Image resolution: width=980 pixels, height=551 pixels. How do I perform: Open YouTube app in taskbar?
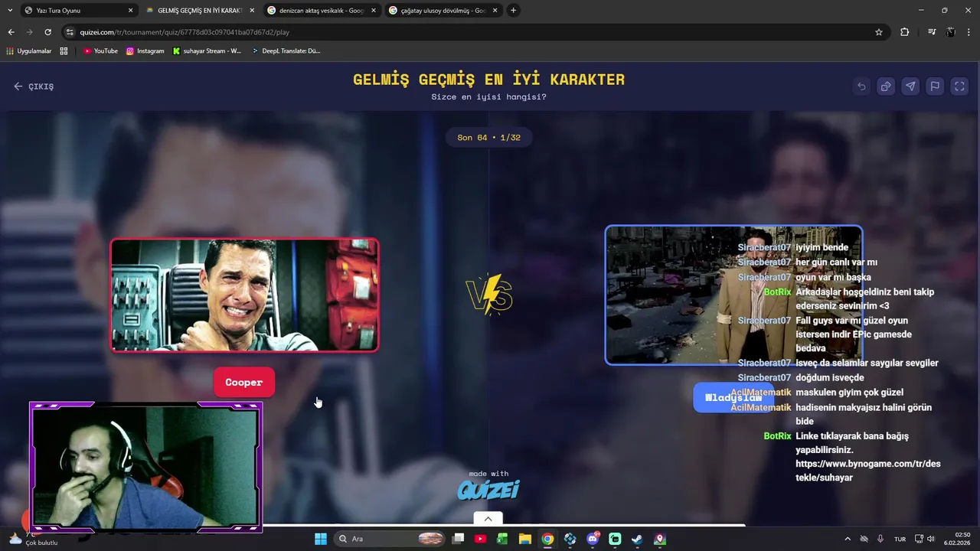coord(480,539)
